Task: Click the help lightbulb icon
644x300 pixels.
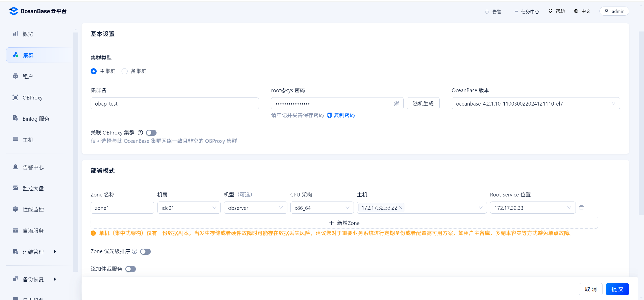Action: [550, 11]
